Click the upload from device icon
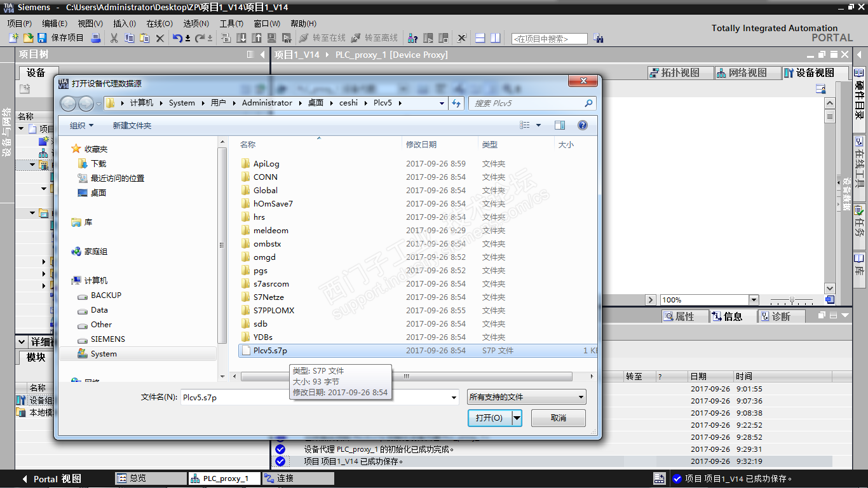Image resolution: width=868 pixels, height=488 pixels. point(257,38)
